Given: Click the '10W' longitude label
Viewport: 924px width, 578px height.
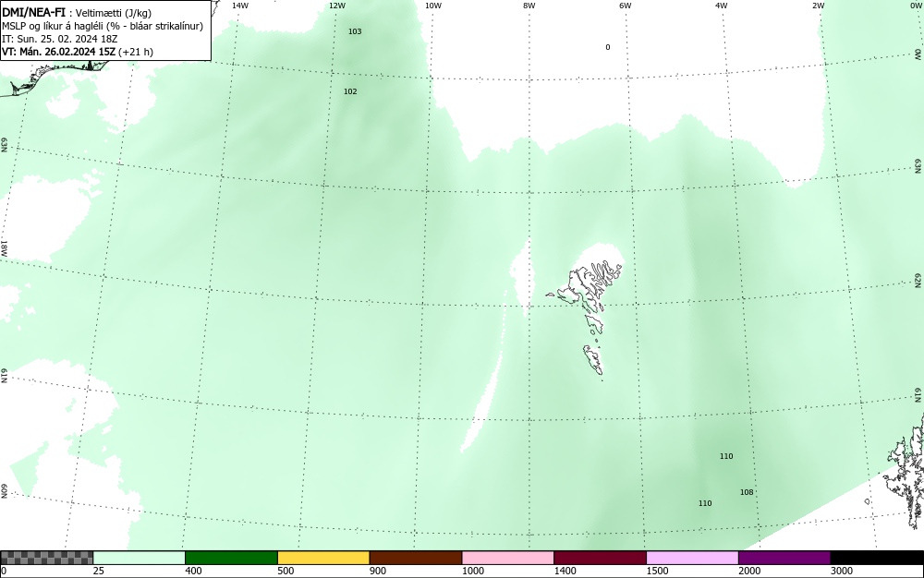Looking at the screenshot, I should pos(432,6).
